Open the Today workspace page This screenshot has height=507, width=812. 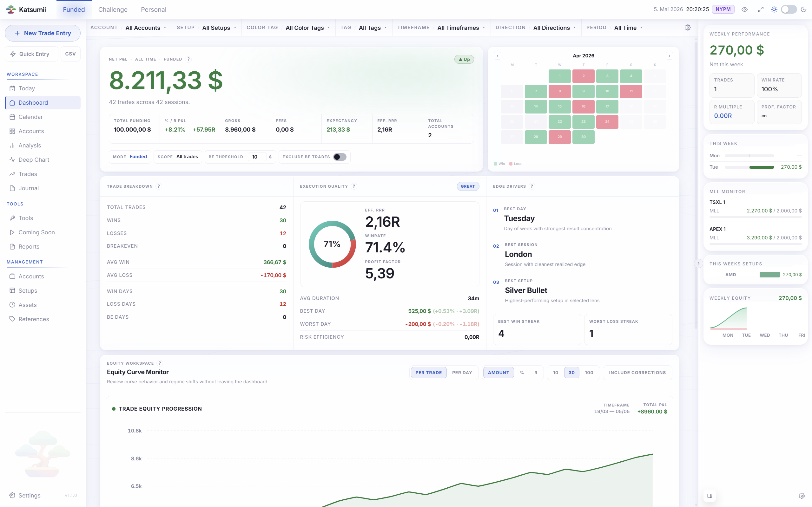click(43, 88)
